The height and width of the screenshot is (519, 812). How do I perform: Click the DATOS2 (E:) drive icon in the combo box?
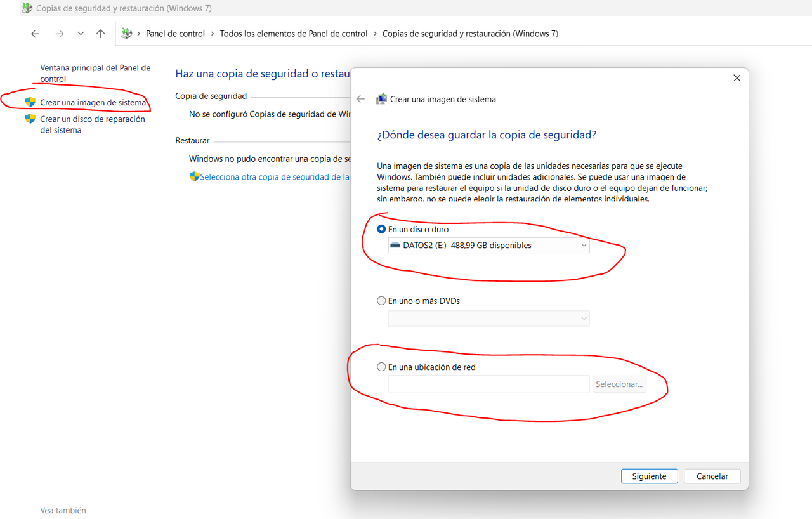395,245
